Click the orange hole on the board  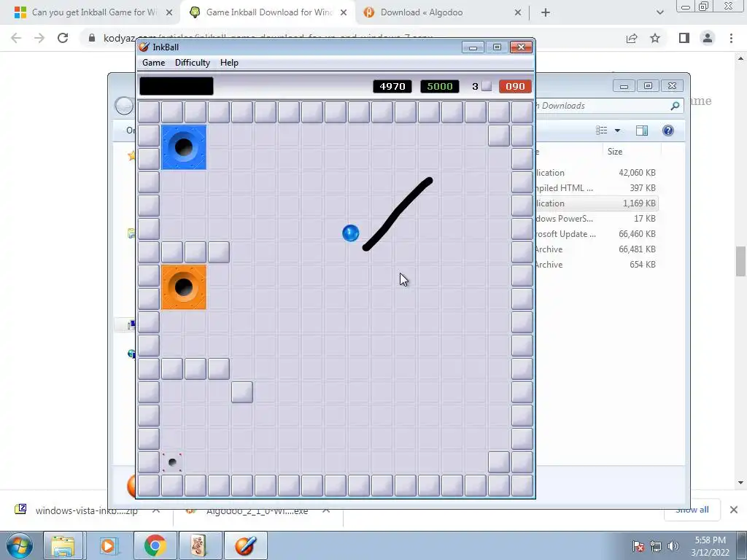(x=184, y=287)
